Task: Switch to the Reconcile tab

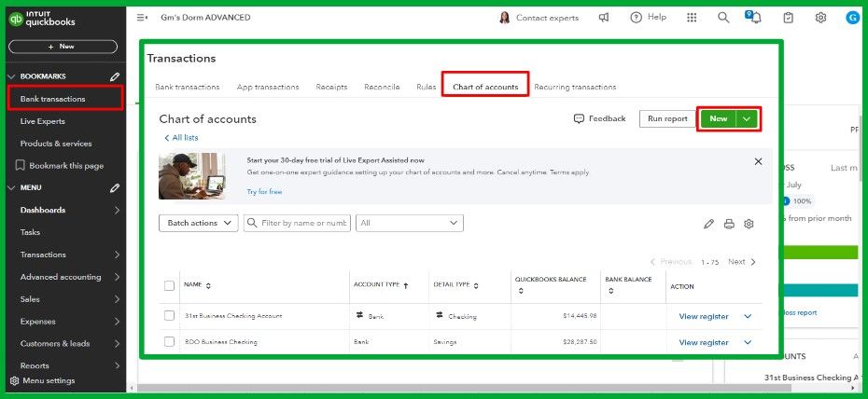Action: (x=382, y=87)
